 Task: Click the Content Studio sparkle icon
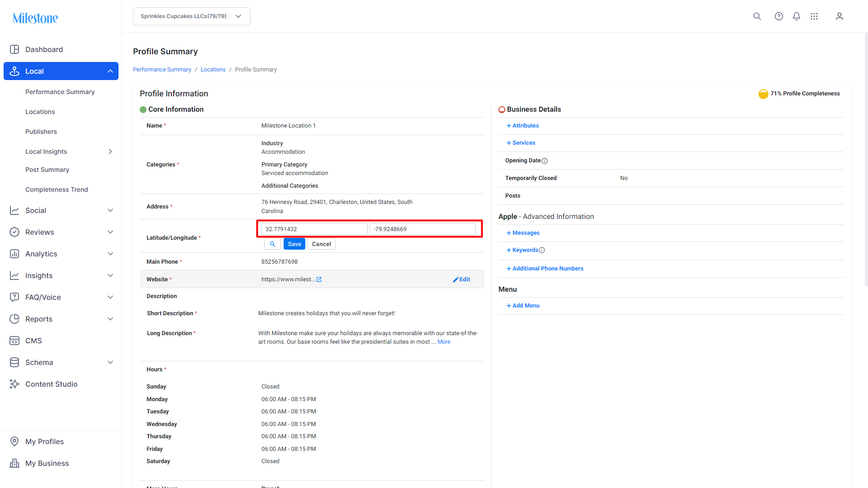14,384
